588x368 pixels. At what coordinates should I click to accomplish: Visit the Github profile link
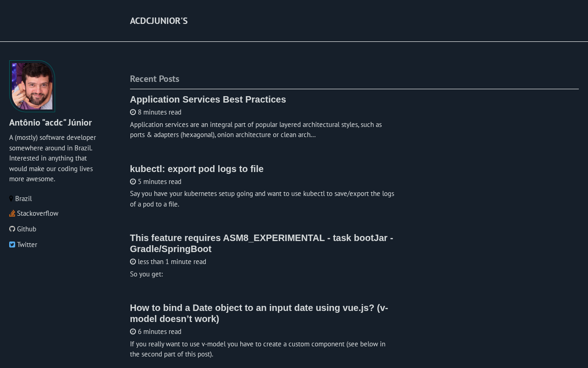point(27,229)
